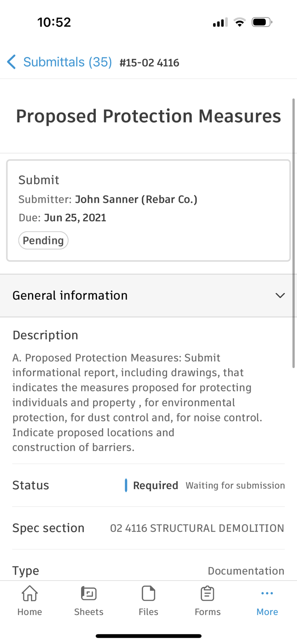Open the Files icon in bottom bar
This screenshot has width=297, height=644.
(x=148, y=594)
